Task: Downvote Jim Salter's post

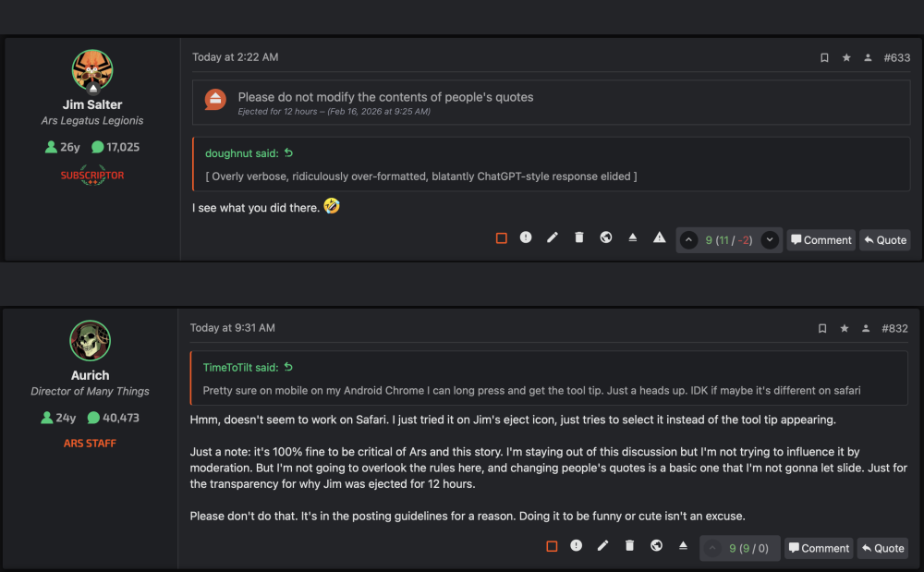Action: (770, 240)
